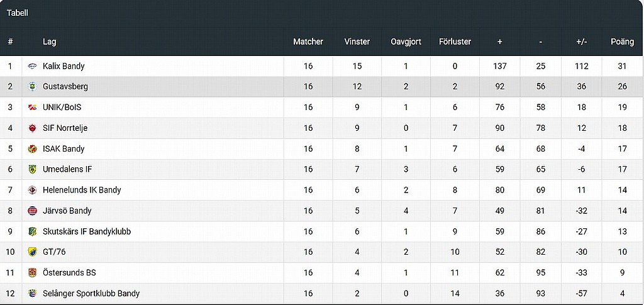The height and width of the screenshot is (305, 644).
Task: Click the Kalix Bandy team logo
Action: pos(32,66)
